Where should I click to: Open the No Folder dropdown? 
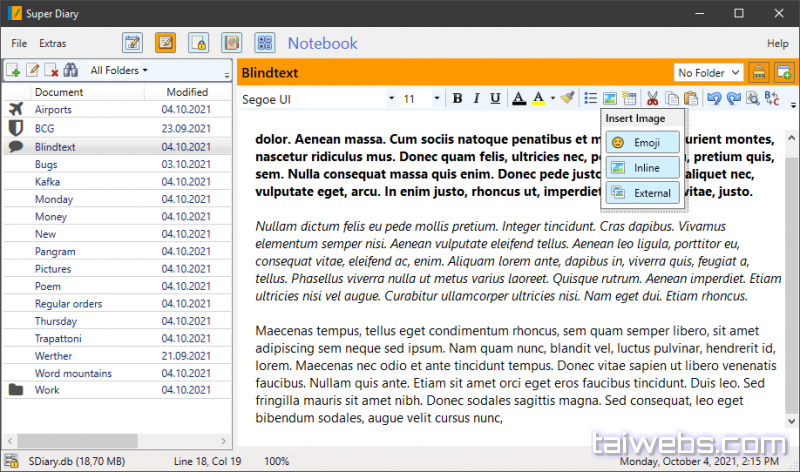(x=709, y=72)
